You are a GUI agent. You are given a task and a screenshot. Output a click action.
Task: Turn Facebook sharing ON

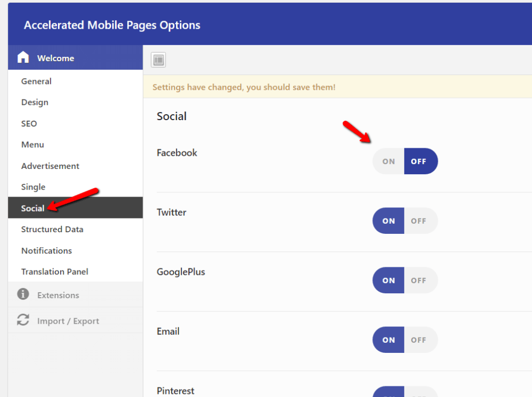click(x=388, y=162)
